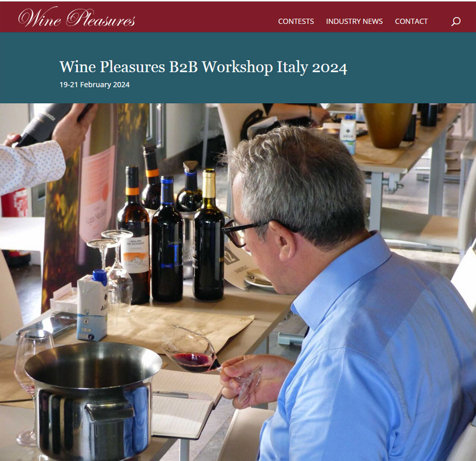The height and width of the screenshot is (461, 476).
Task: Click the Wine Pleasures script logo
Action: [x=77, y=17]
